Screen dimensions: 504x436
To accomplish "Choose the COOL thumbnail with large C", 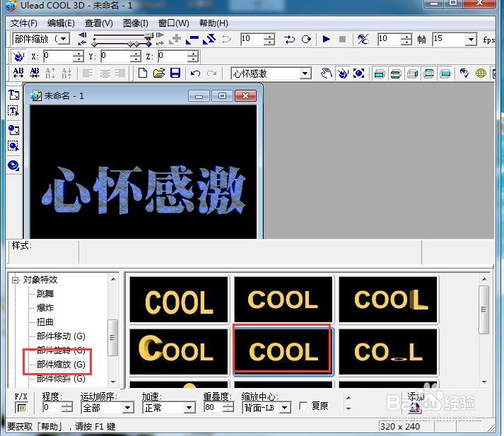I will (178, 351).
